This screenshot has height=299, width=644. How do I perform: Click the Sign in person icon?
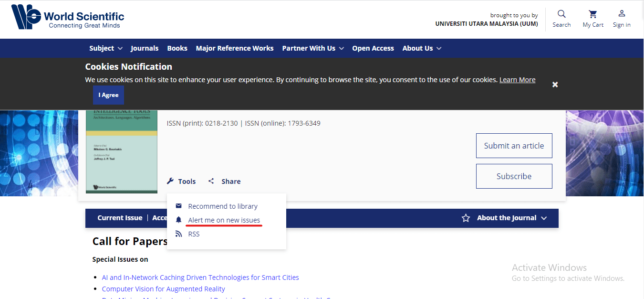point(622,14)
